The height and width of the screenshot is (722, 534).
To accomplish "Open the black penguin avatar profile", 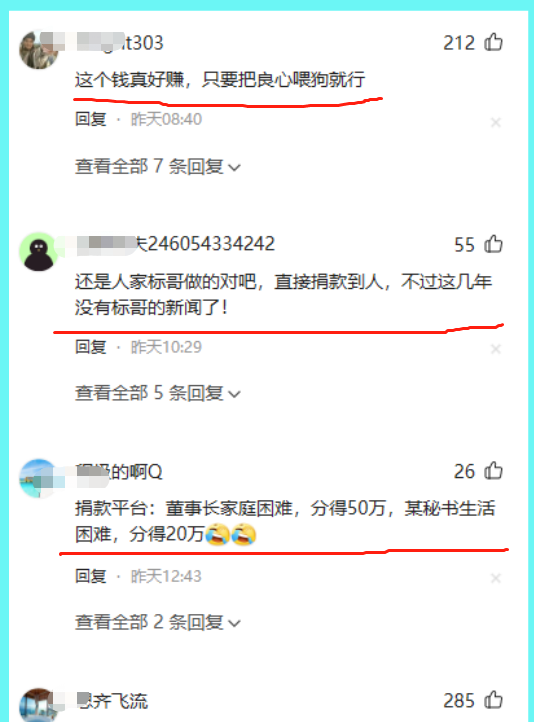I will [x=38, y=252].
